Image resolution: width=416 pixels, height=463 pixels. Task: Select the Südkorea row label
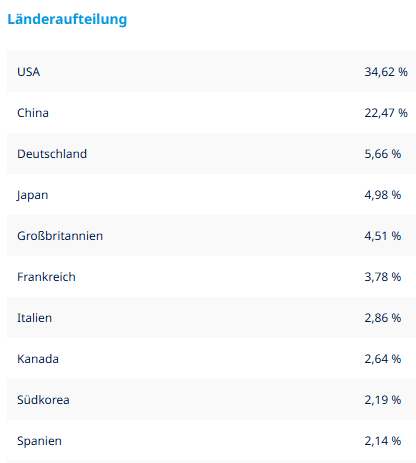[43, 400]
